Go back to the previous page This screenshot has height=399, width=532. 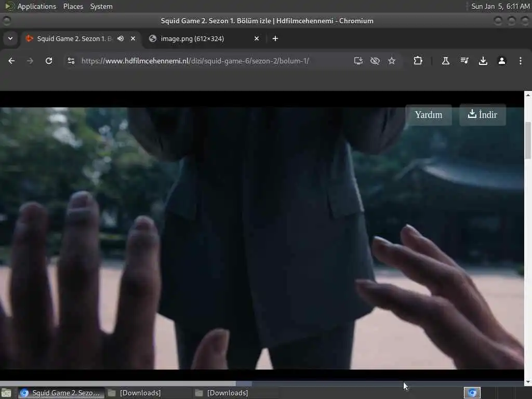tap(11, 61)
